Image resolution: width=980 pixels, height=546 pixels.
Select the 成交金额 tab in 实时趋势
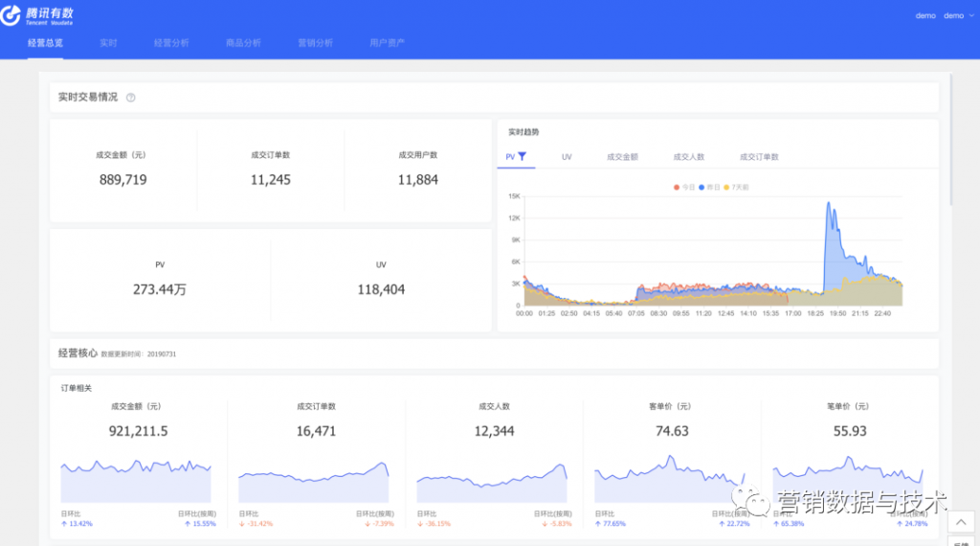pos(622,156)
